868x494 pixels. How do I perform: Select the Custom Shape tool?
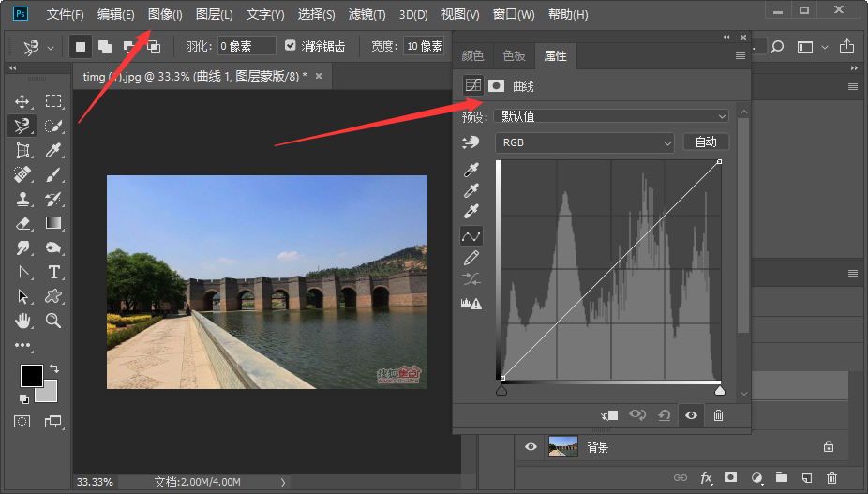pyautogui.click(x=53, y=296)
